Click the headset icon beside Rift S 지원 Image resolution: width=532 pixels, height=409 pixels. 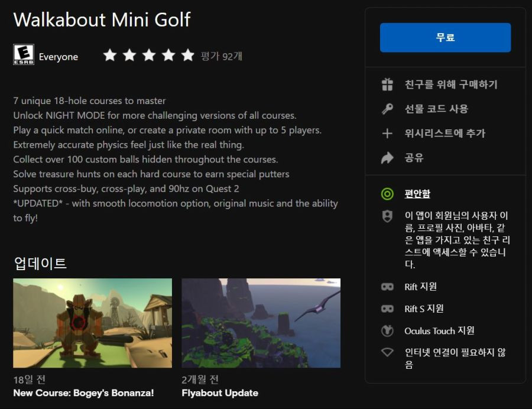pos(387,309)
